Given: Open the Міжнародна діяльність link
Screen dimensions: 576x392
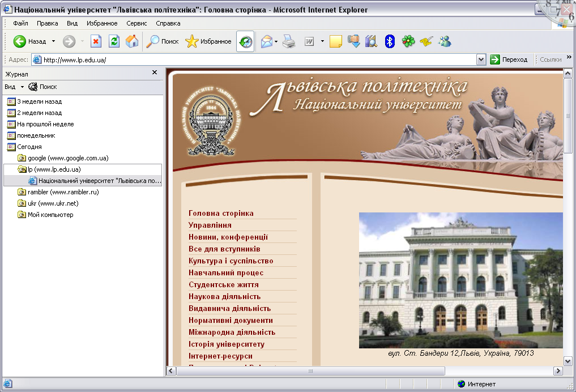Looking at the screenshot, I should (x=232, y=332).
